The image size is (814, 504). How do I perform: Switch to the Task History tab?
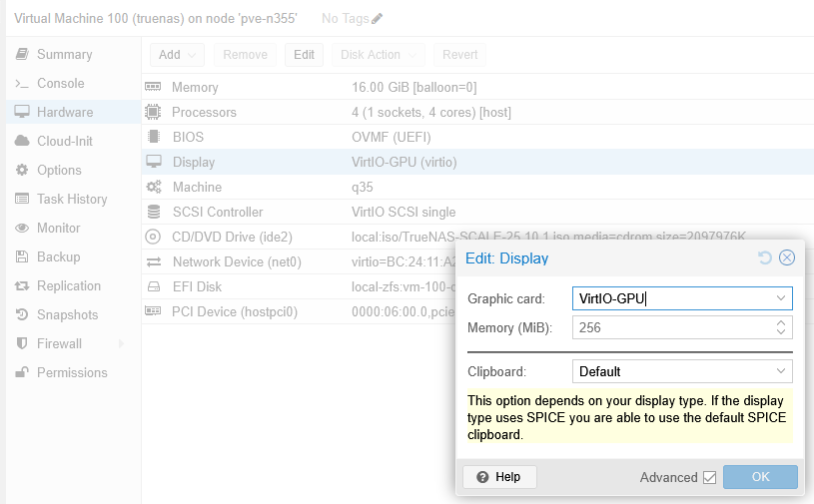click(71, 199)
